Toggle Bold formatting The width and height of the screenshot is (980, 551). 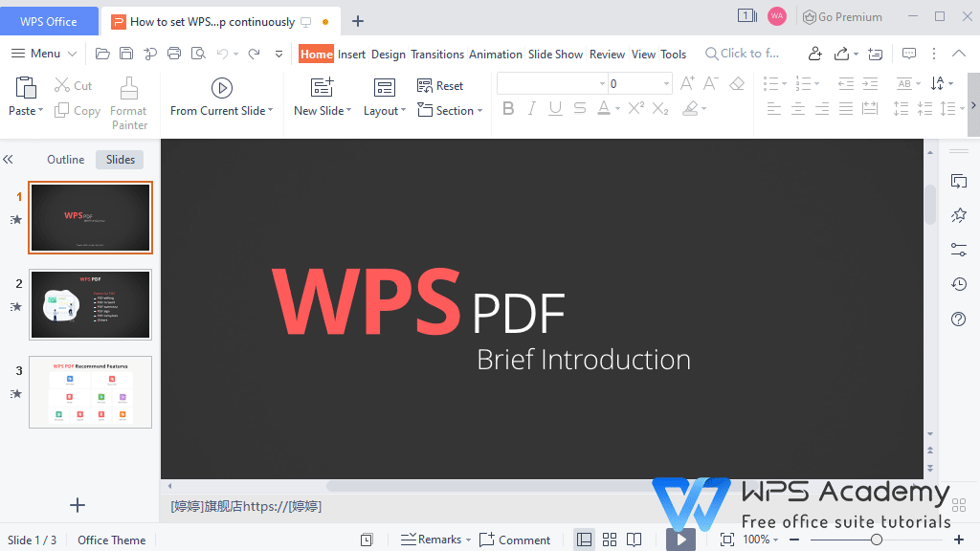pyautogui.click(x=508, y=108)
